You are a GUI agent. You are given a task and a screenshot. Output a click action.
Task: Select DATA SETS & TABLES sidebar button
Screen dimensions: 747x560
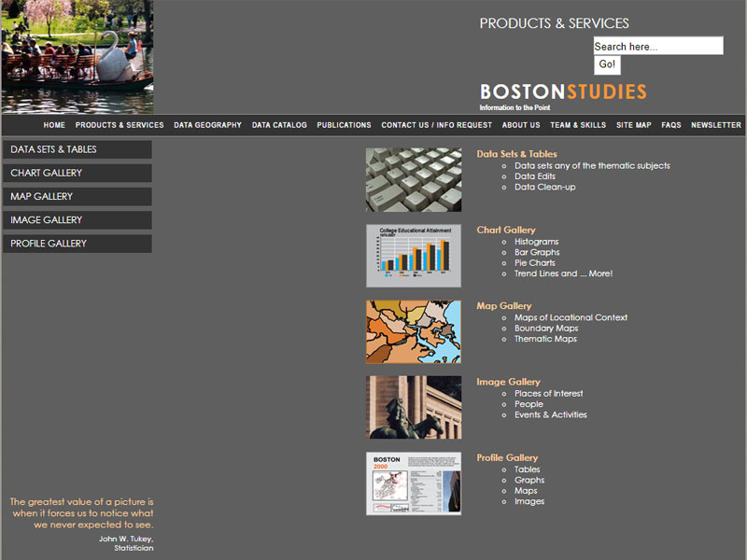(x=78, y=149)
